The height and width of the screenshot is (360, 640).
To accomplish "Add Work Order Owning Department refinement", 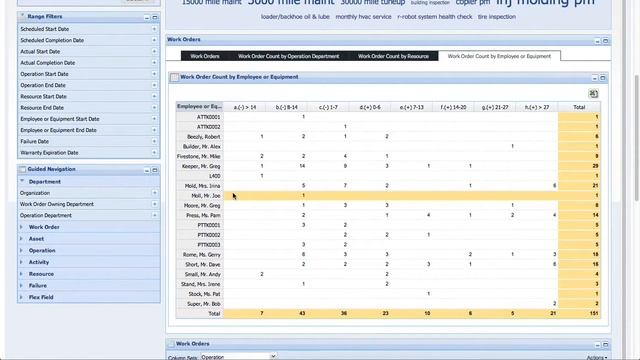I will pyautogui.click(x=155, y=204).
